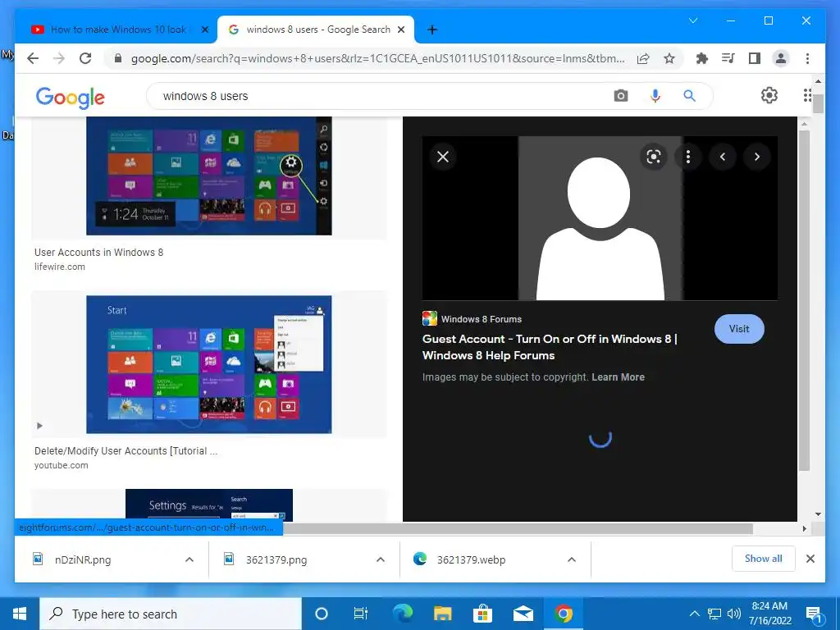
Task: Open preview panel more options menu
Action: 688,157
